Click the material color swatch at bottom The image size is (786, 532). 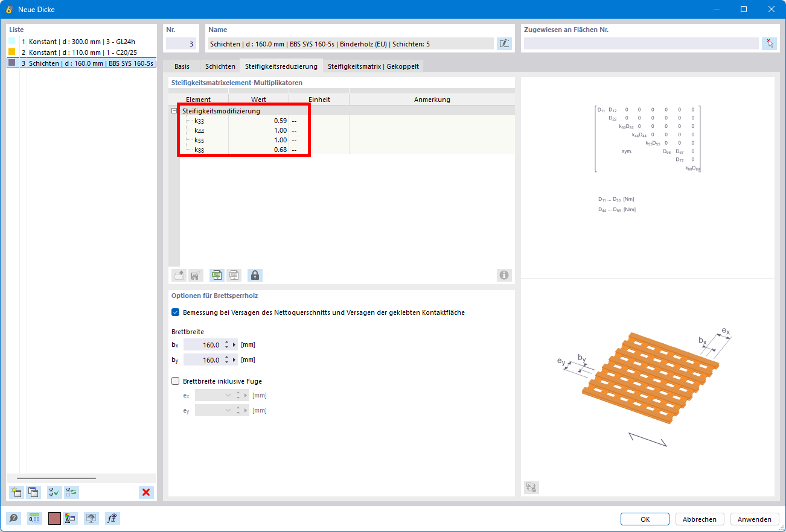point(54,518)
